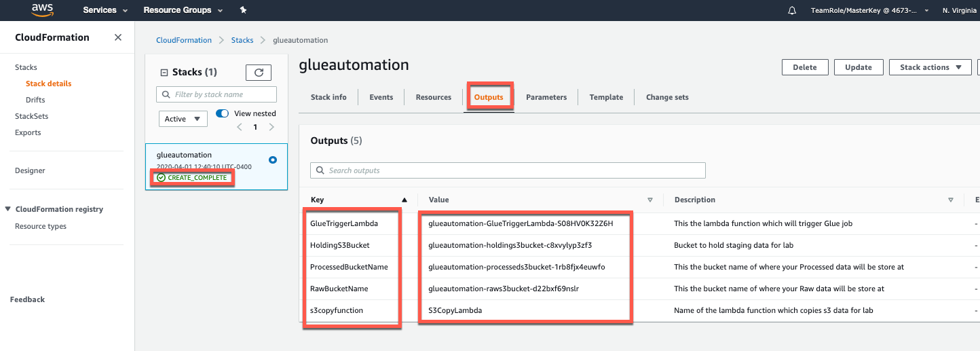Screen dimensions: 980x351
Task: Open Resource types in the sidebar
Action: 41,226
